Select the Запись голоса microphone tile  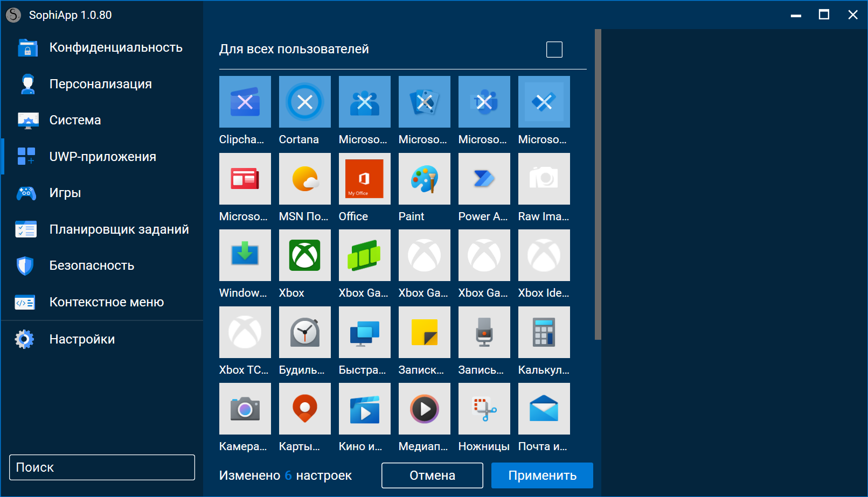pos(484,332)
